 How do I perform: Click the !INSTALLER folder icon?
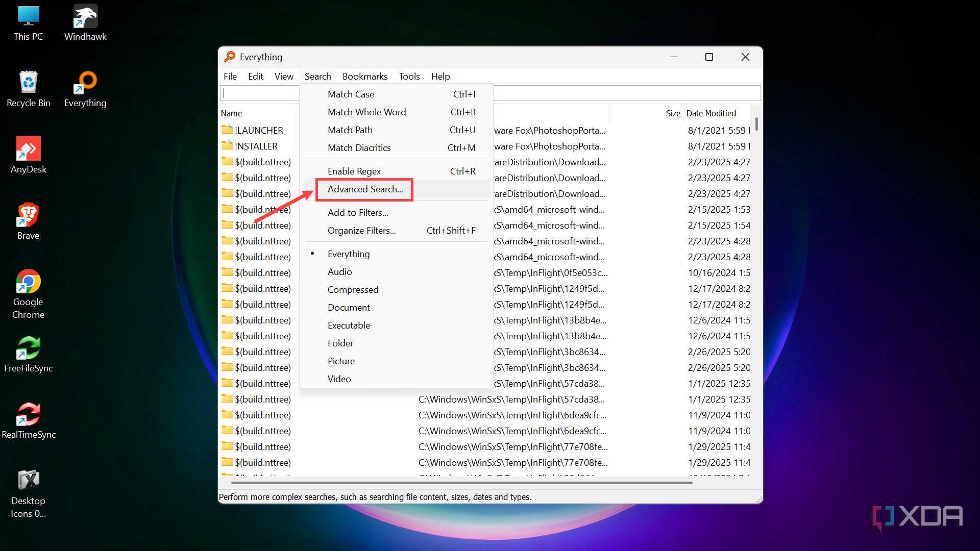[x=227, y=145]
